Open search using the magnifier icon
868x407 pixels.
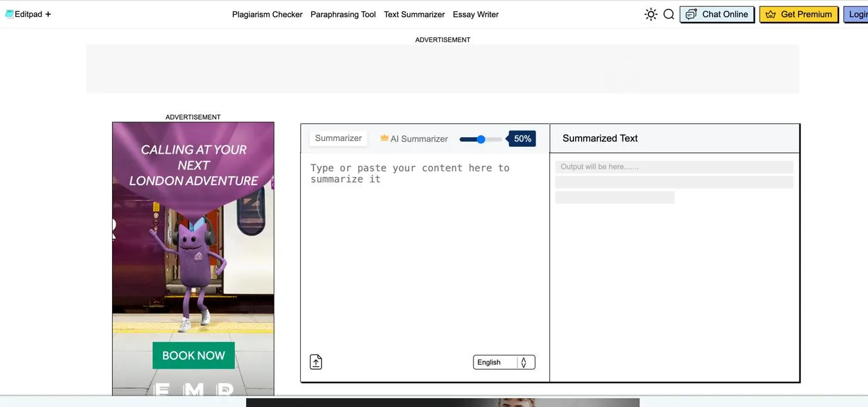click(x=668, y=13)
